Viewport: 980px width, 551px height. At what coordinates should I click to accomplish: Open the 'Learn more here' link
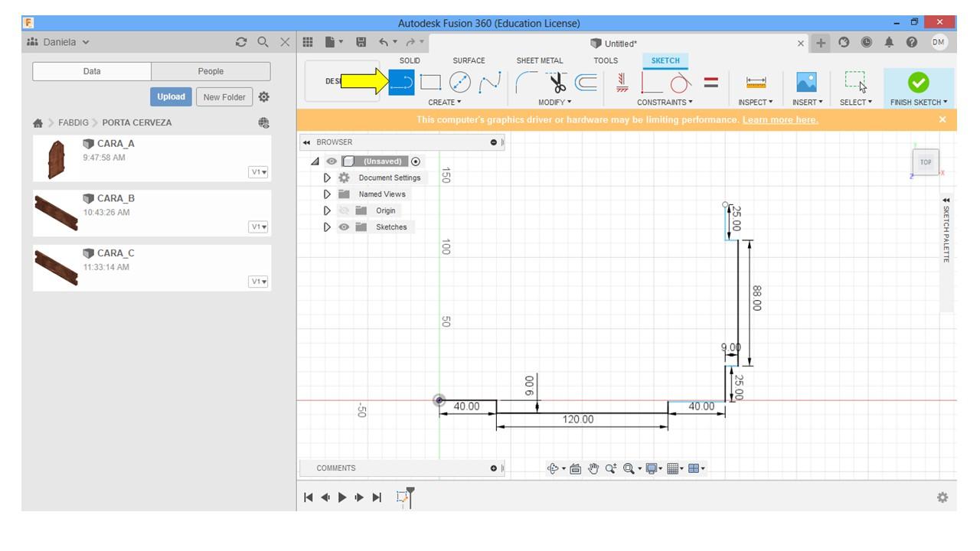(780, 119)
